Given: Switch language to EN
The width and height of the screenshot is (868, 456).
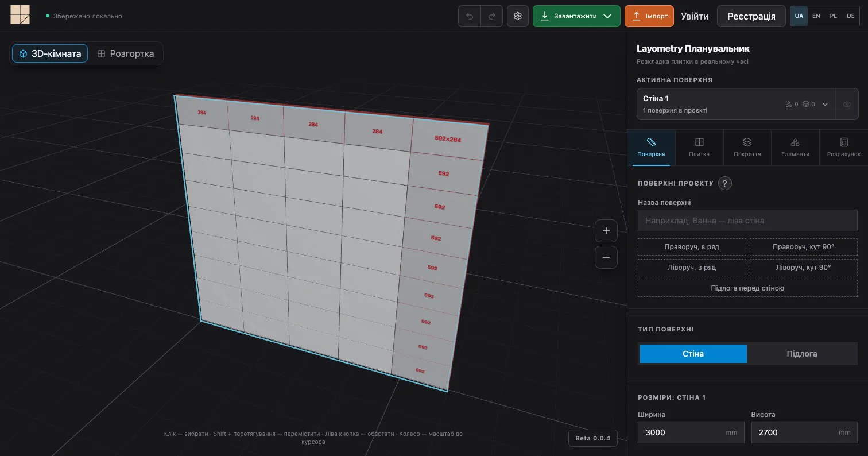Looking at the screenshot, I should (x=816, y=16).
